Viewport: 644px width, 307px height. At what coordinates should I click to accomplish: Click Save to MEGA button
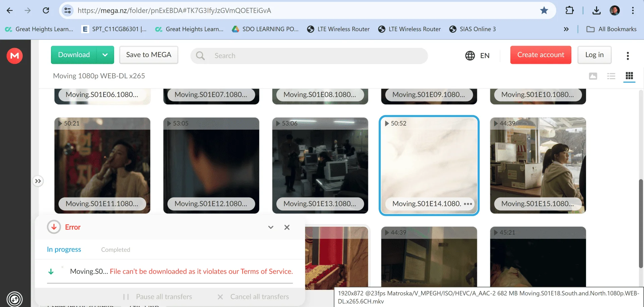pos(149,55)
